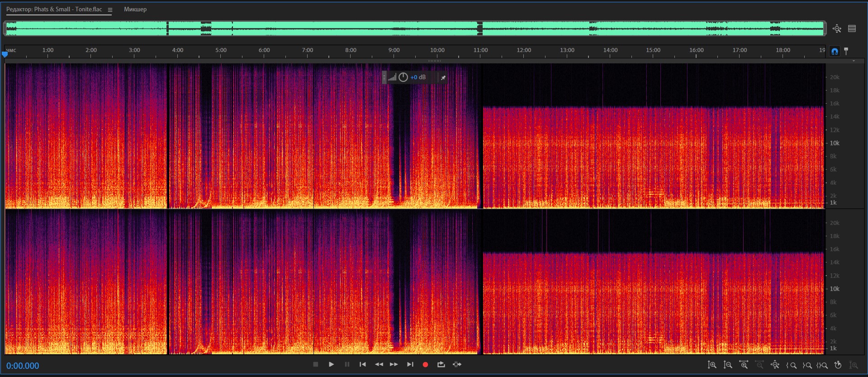This screenshot has height=377, width=868.
Task: Zoom to the selection in point
Action: click(x=792, y=365)
